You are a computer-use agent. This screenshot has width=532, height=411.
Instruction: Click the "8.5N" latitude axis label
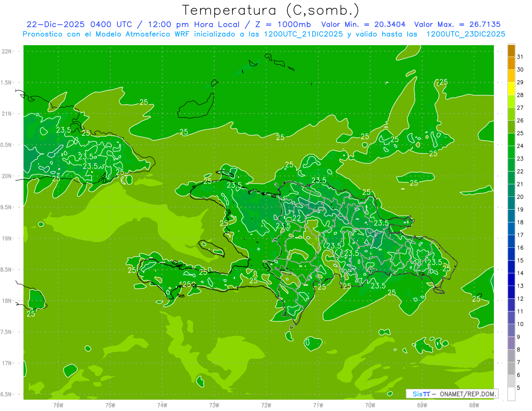click(7, 270)
